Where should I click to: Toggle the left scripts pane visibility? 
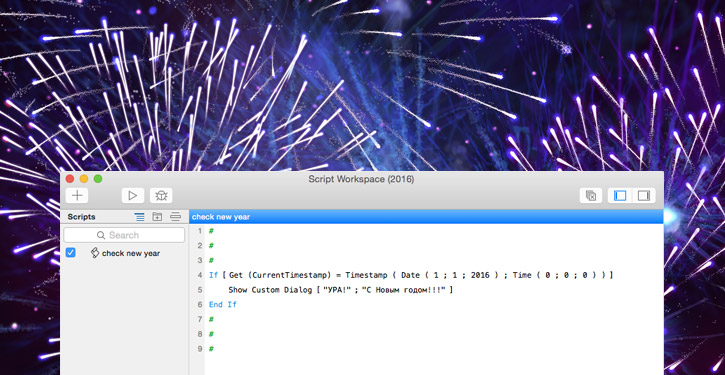pos(620,196)
